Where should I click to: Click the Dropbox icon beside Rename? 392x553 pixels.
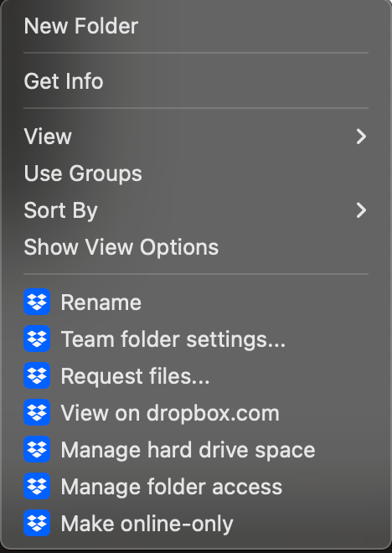[x=37, y=302]
